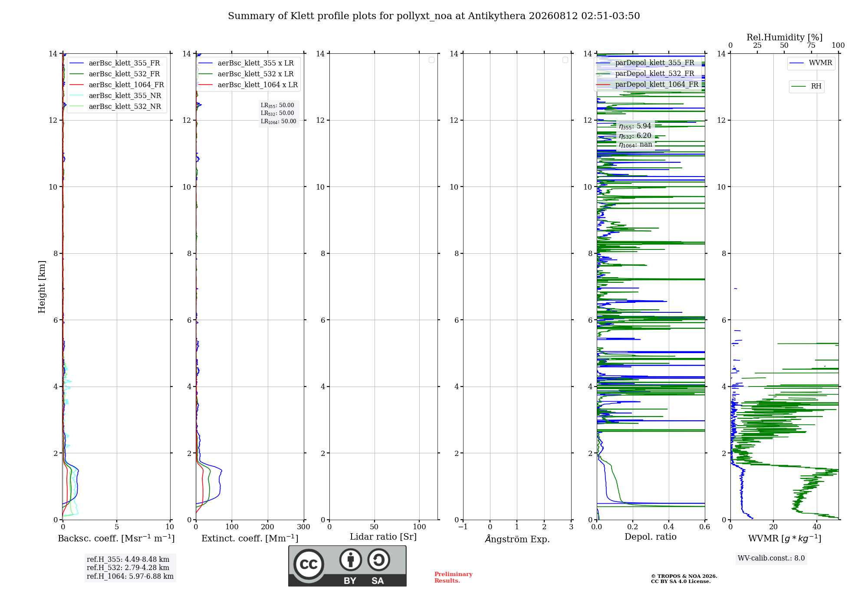This screenshot has width=868, height=590.
Task: Select the plot title mentioning pollyxt_noa at Antikythera
Action: pyautogui.click(x=434, y=16)
